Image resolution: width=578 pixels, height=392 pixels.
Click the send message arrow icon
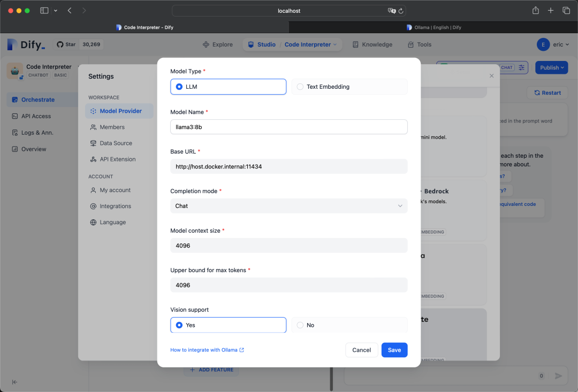click(x=558, y=376)
